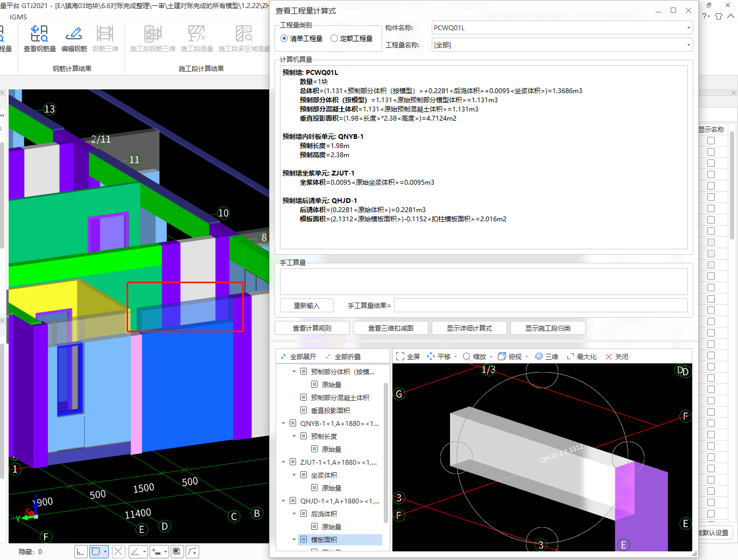The height and width of the screenshot is (560, 738).
Task: Tick third checkbox under 显示名称 column
Action: [711, 163]
